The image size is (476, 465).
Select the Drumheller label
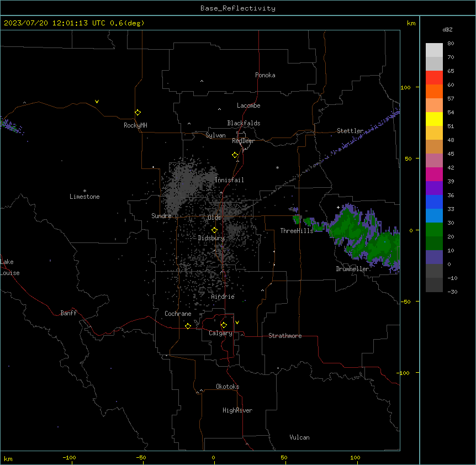[x=352, y=269]
